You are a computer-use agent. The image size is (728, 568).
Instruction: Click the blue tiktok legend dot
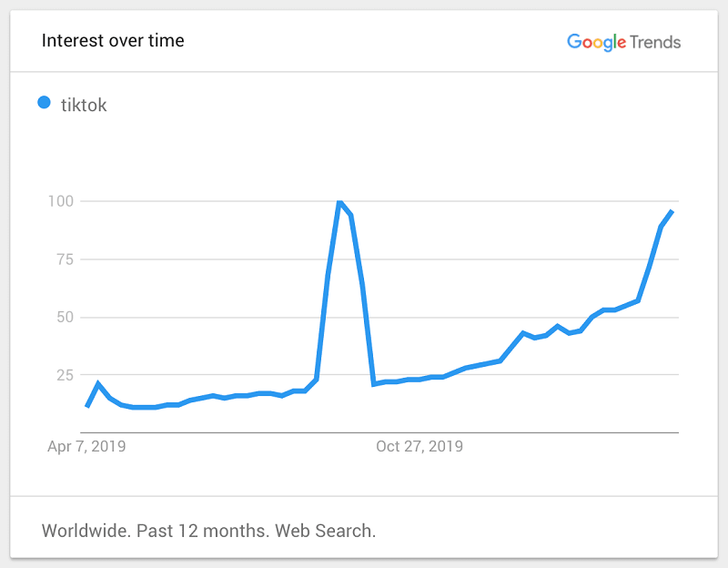tap(44, 102)
